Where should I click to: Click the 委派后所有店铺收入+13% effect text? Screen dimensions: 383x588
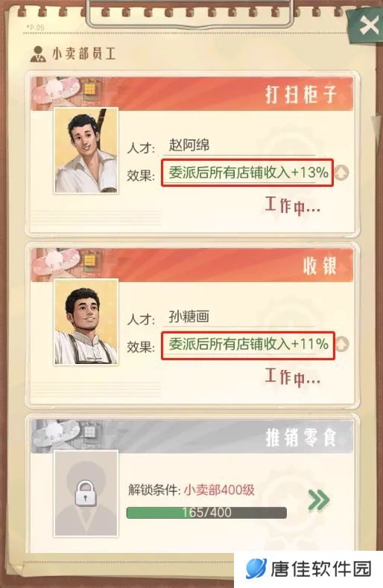point(248,173)
